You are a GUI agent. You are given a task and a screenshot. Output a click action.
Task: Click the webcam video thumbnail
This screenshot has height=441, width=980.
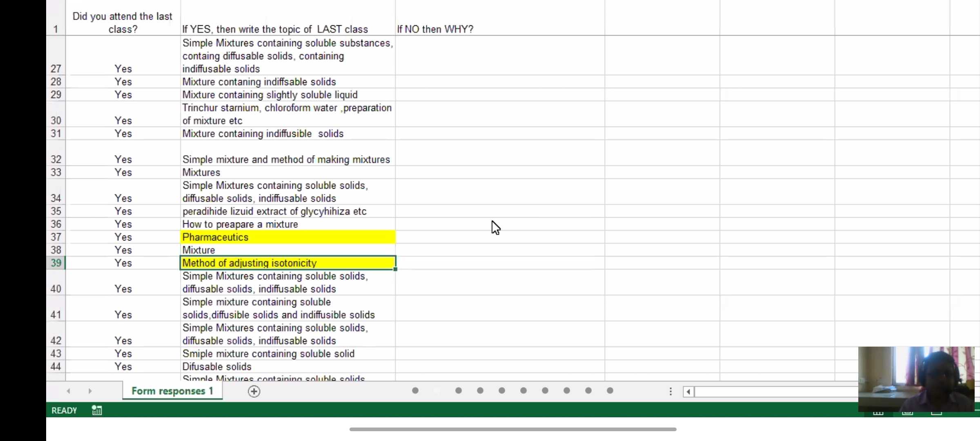tap(916, 379)
